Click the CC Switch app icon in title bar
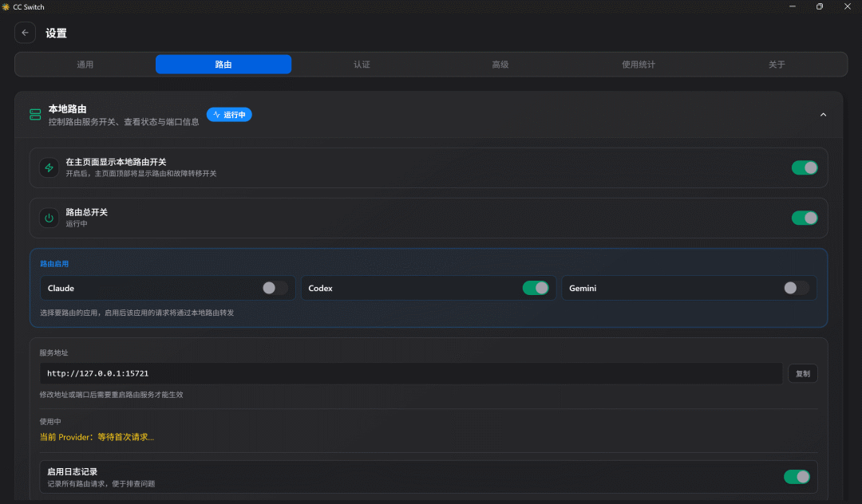 (x=6, y=6)
